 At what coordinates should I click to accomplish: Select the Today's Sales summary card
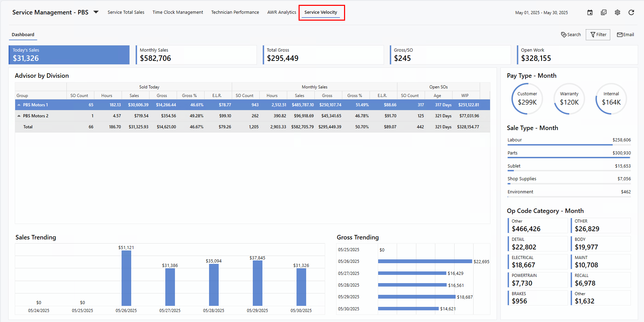pyautogui.click(x=69, y=55)
